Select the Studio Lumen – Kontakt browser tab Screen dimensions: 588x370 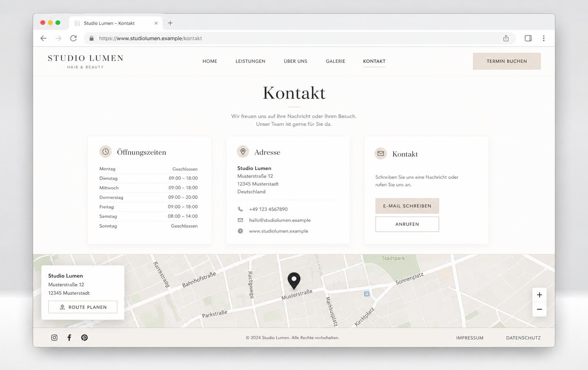click(x=115, y=23)
